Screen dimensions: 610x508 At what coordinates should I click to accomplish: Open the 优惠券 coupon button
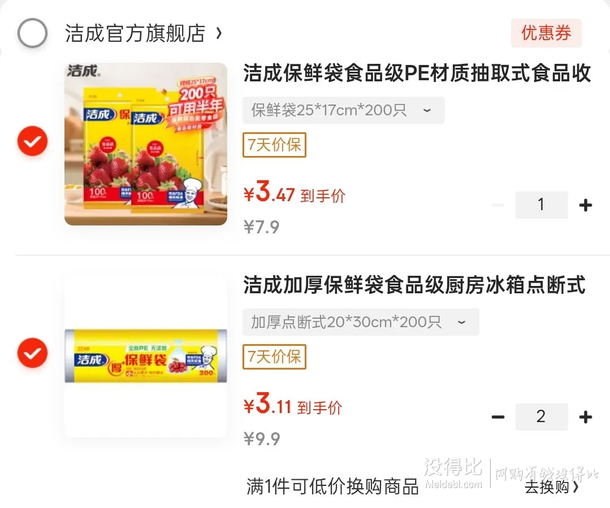pos(546,33)
